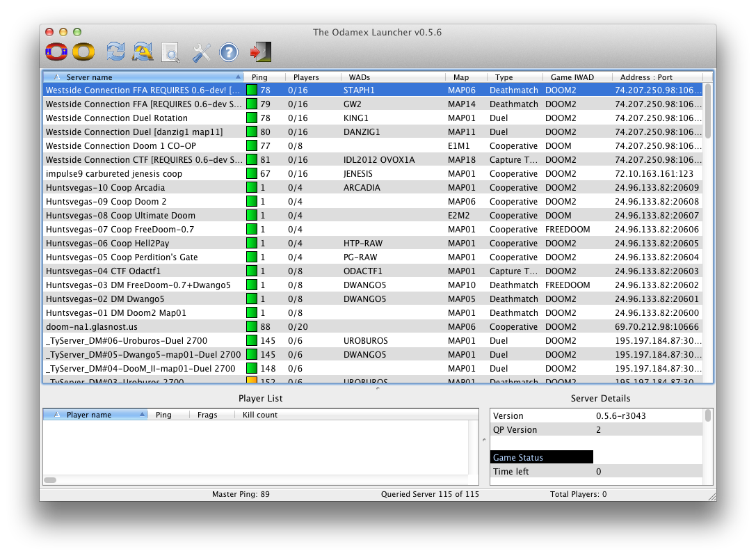Sort servers by Players column header
The height and width of the screenshot is (556, 756).
coord(306,77)
